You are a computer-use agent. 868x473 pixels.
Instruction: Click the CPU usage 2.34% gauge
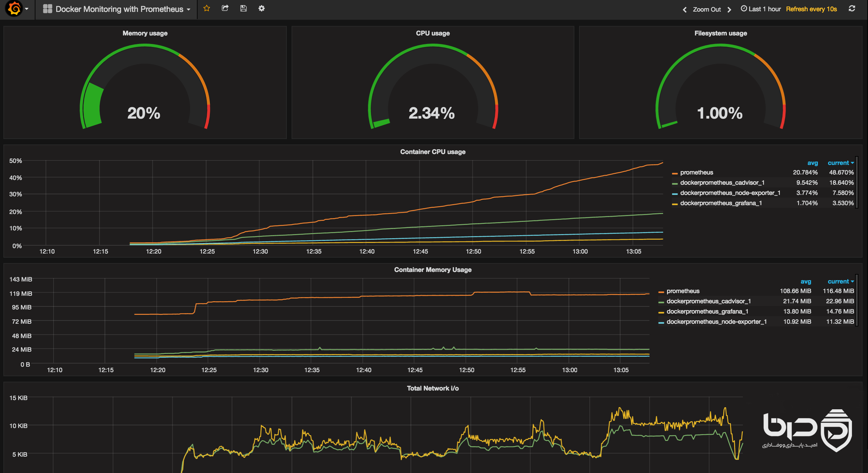pos(433,87)
